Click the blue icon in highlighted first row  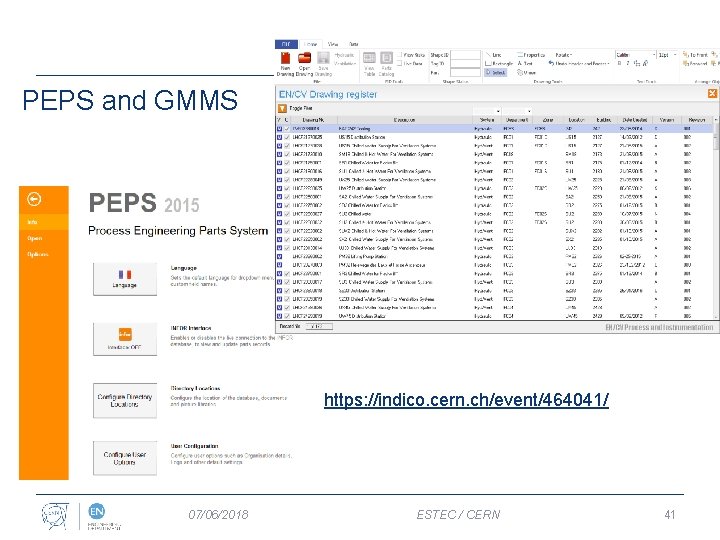point(279,129)
